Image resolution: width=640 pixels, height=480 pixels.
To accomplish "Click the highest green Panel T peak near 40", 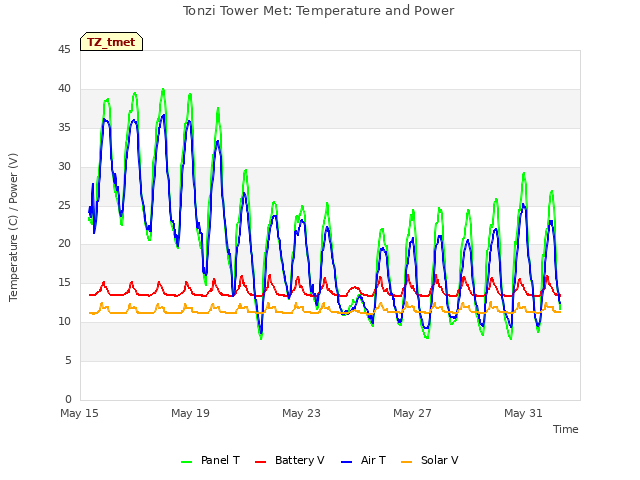I will point(163,89).
